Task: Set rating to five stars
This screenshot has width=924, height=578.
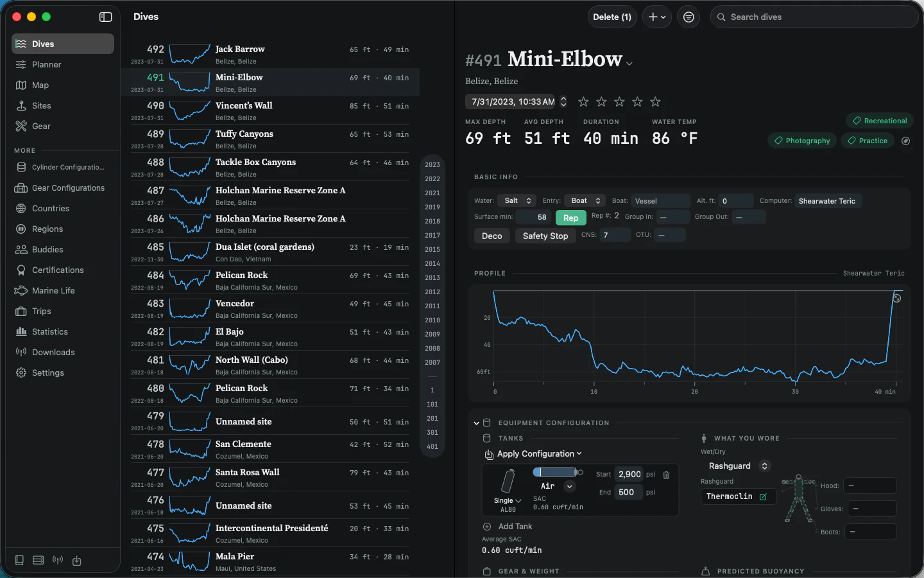Action: [x=655, y=101]
